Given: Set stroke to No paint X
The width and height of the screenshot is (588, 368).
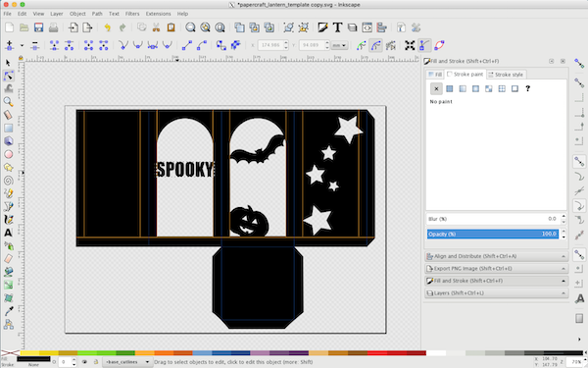Looking at the screenshot, I should point(436,89).
